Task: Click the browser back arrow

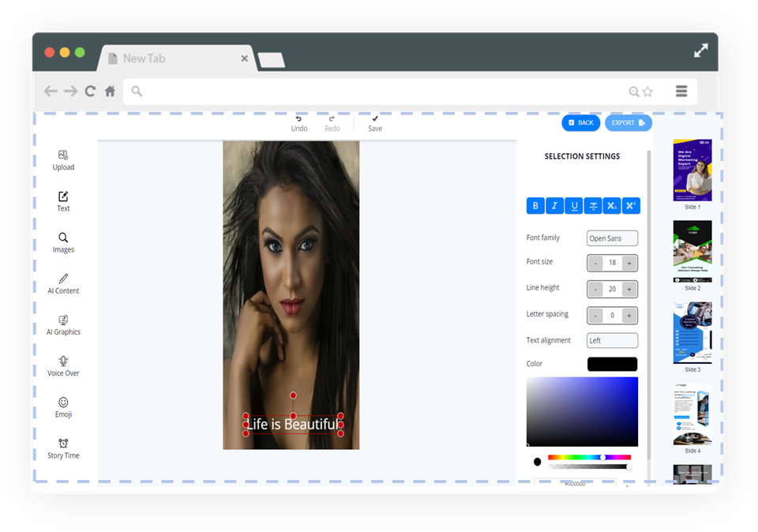Action: click(51, 91)
